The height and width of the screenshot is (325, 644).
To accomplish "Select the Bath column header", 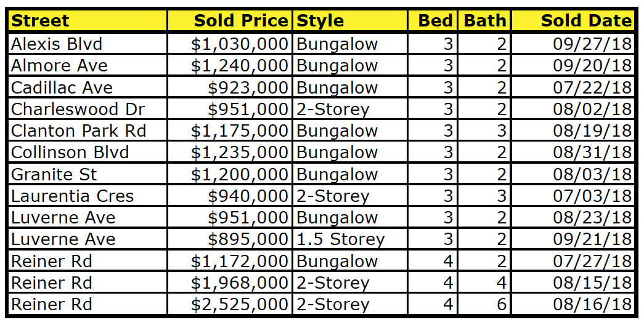I will [484, 20].
